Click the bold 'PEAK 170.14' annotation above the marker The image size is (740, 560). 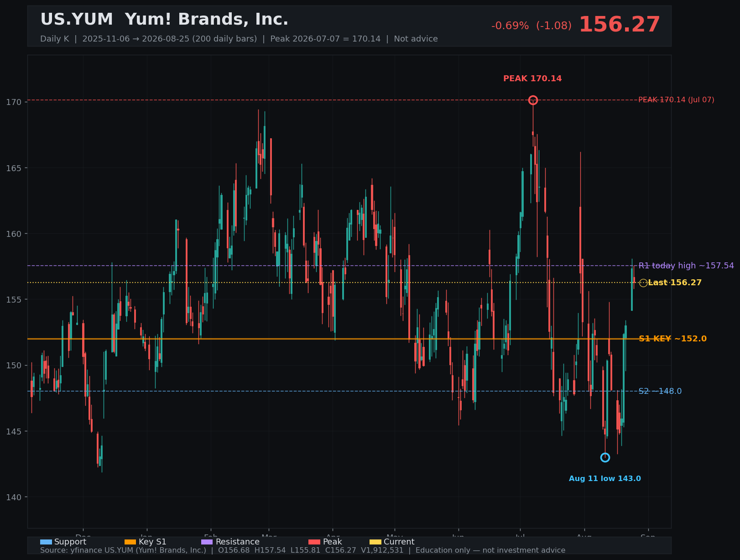[532, 79]
